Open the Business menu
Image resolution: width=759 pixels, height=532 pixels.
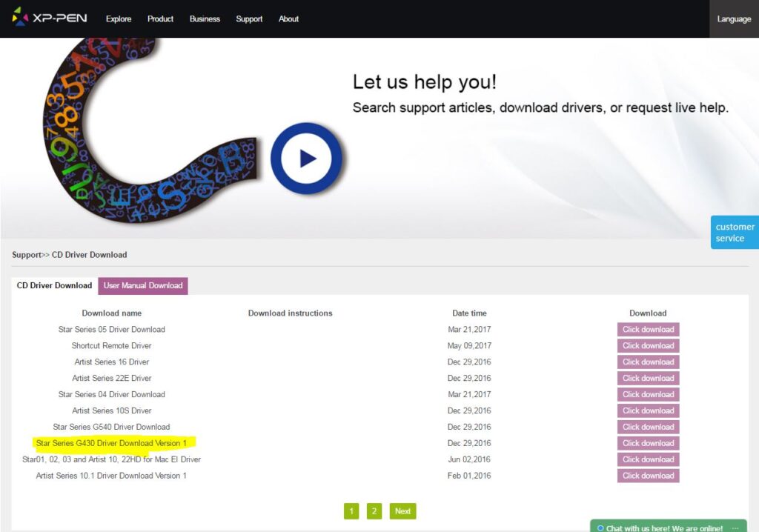point(205,19)
